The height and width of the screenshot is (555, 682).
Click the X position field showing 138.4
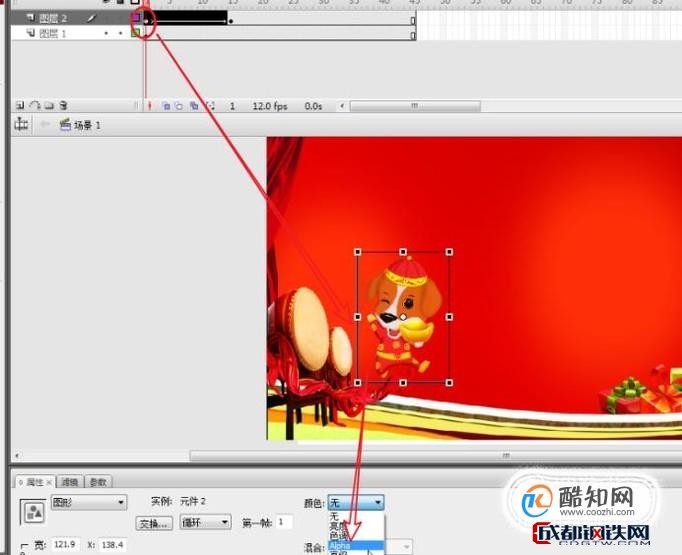pos(113,545)
